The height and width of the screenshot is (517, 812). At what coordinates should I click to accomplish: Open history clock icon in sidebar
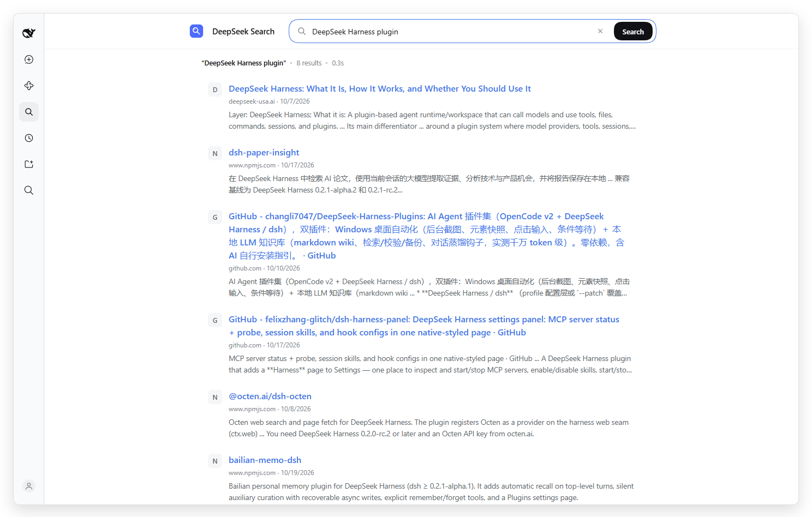(29, 138)
